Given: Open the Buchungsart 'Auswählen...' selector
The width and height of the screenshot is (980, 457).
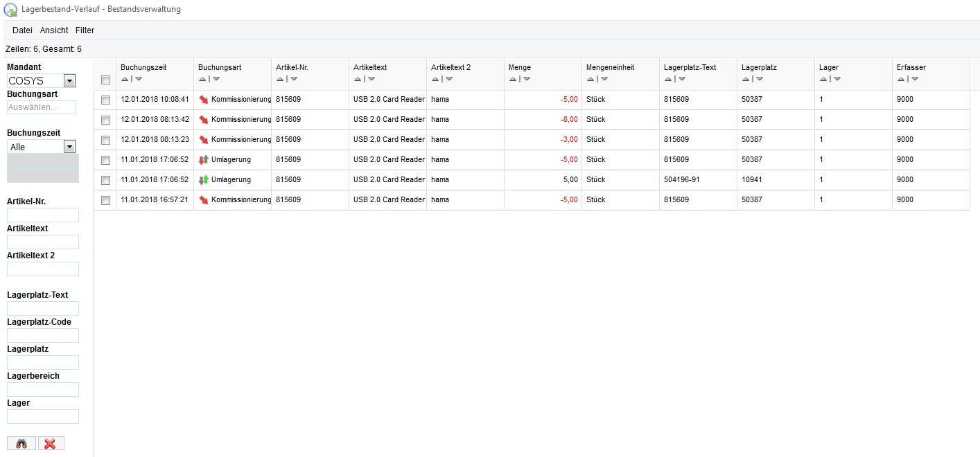Looking at the screenshot, I should click(x=42, y=107).
